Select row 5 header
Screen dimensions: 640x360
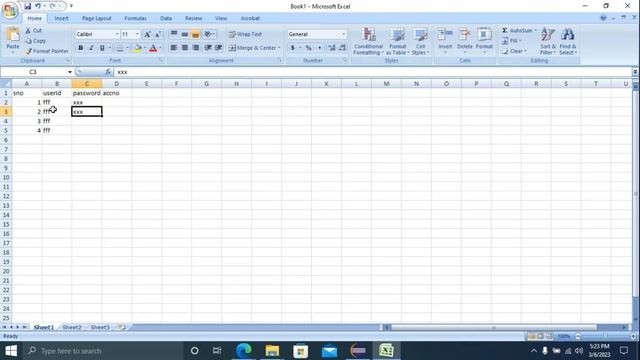tap(6, 131)
